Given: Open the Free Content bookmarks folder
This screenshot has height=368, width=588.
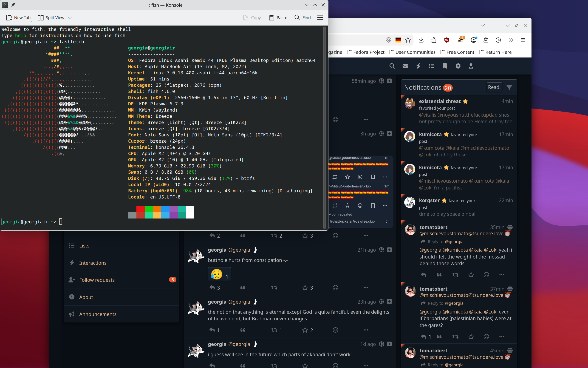Looking at the screenshot, I should click(x=457, y=52).
